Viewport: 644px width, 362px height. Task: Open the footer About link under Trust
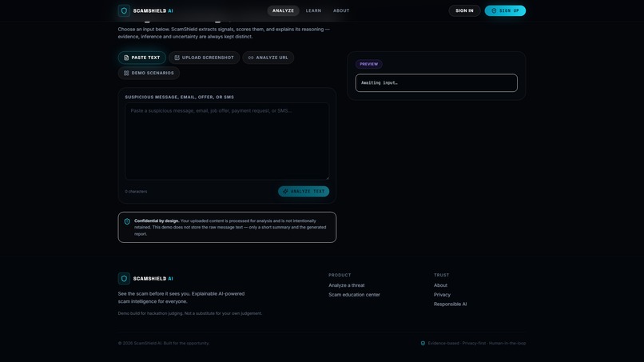click(x=440, y=285)
